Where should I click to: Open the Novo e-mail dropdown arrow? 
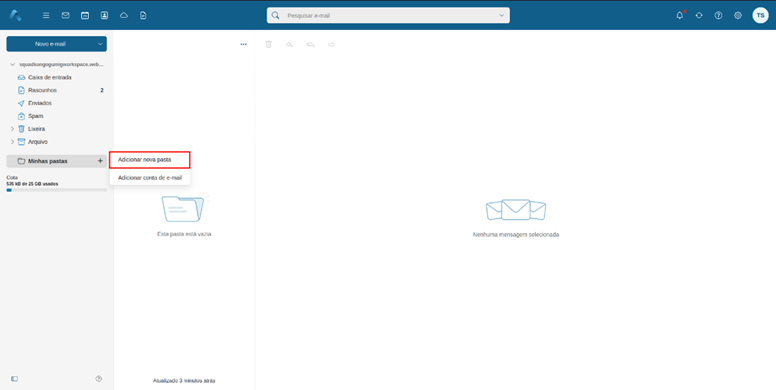click(x=100, y=44)
